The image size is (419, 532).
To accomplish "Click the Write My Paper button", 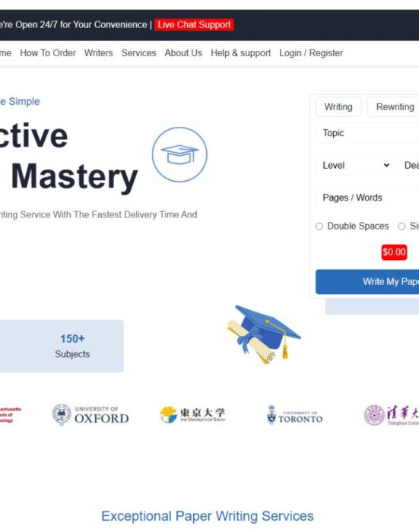I will pos(367,282).
